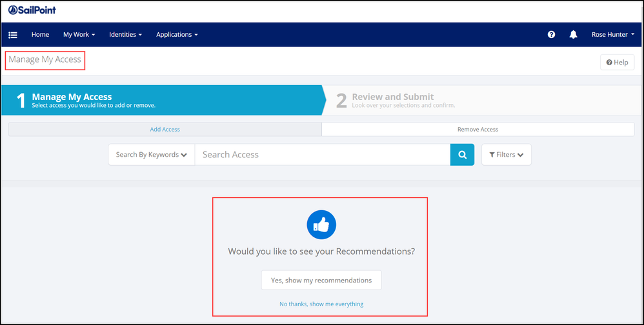This screenshot has height=325, width=644.
Task: Select step 2 Review and Submit
Action: 392,100
